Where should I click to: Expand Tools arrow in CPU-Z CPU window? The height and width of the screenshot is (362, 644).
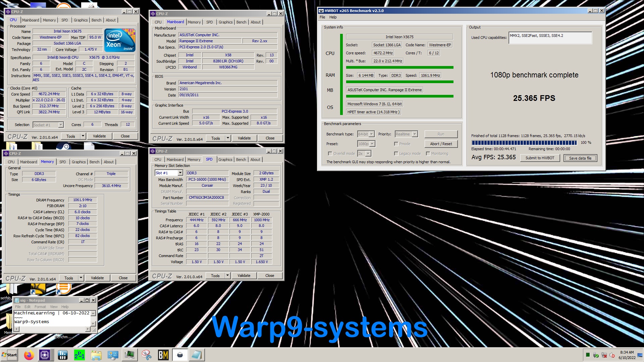point(83,136)
